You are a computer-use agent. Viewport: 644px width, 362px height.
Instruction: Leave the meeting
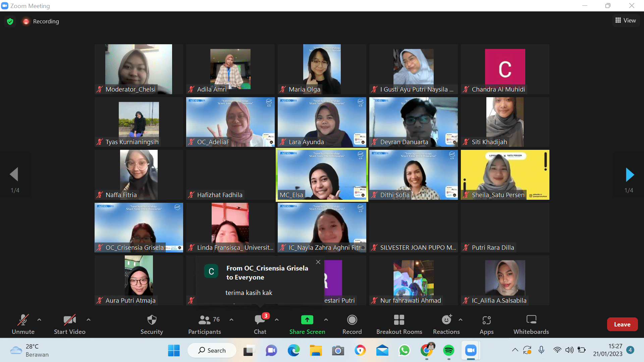[622, 324]
